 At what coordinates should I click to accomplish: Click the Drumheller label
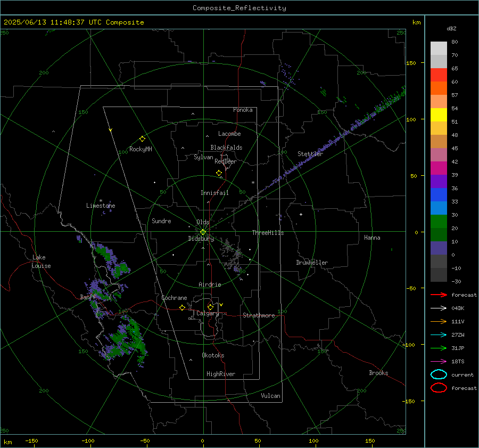click(312, 263)
